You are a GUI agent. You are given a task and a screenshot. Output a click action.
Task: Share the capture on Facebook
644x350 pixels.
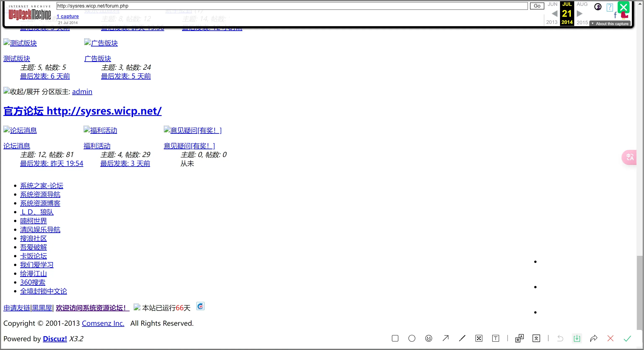click(615, 15)
